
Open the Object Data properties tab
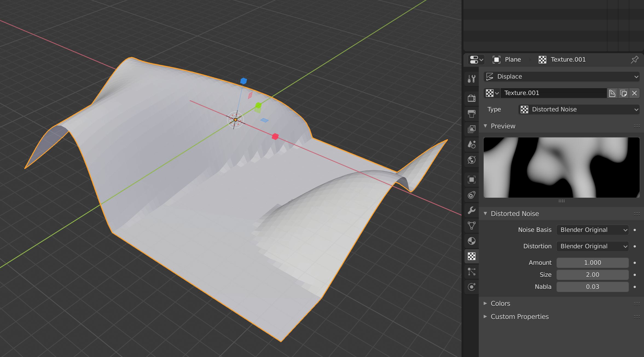[x=471, y=226]
